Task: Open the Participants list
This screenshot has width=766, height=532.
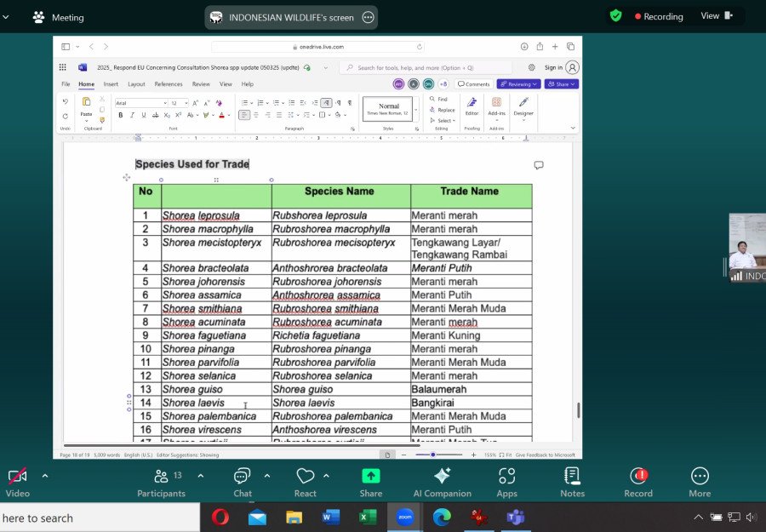Action: (161, 477)
